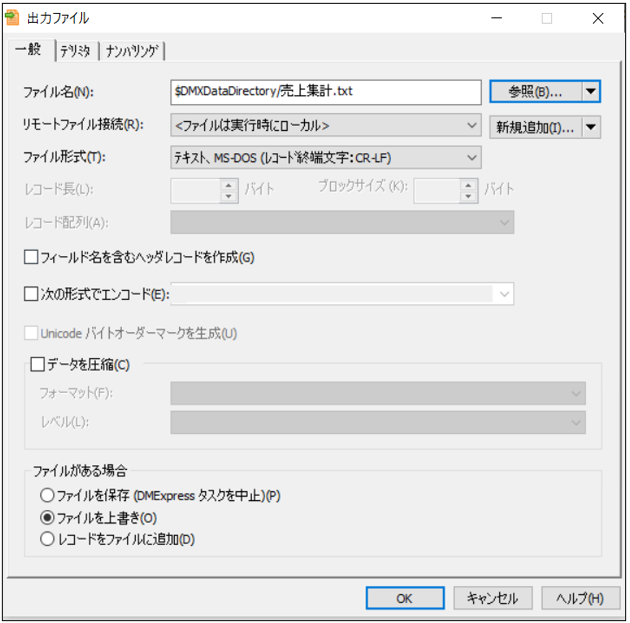This screenshot has width=630, height=623.
Task: Enable the データを圧縮 checkbox
Action: [39, 365]
